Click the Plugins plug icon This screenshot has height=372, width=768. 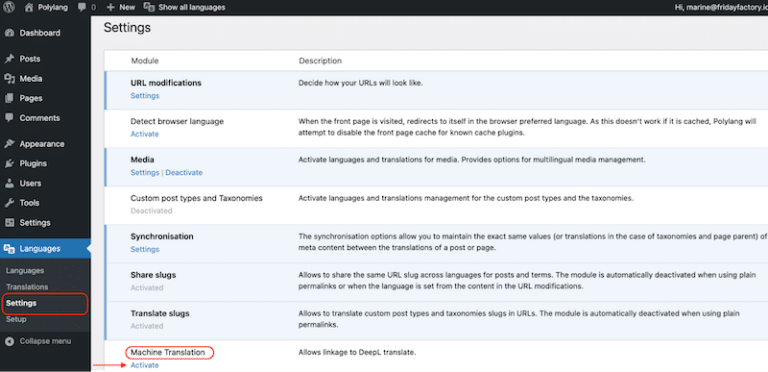point(9,163)
